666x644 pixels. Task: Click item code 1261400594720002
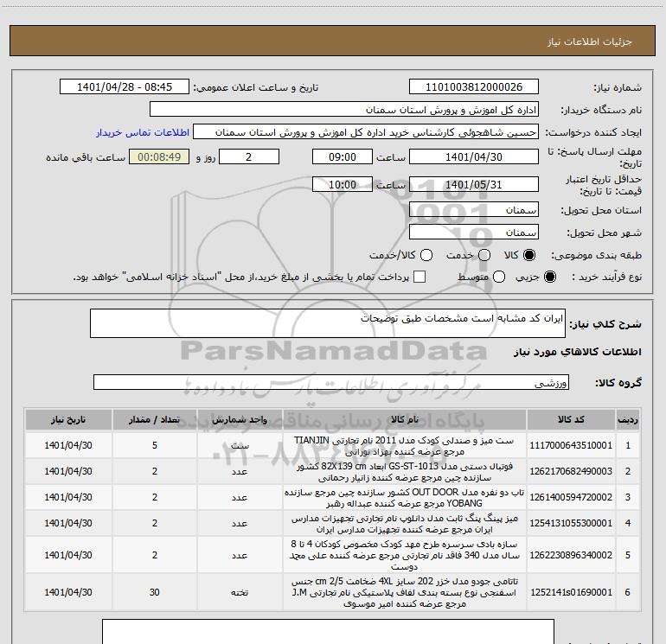tap(571, 497)
